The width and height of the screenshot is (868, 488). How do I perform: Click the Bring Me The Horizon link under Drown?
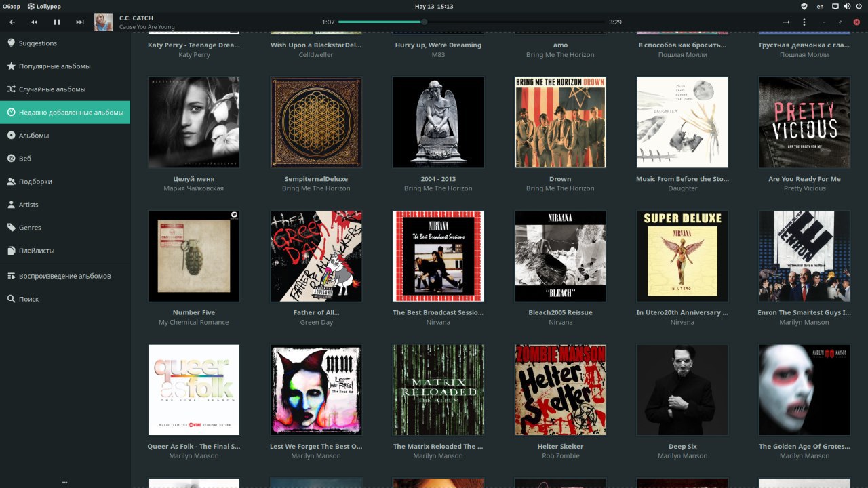(560, 188)
